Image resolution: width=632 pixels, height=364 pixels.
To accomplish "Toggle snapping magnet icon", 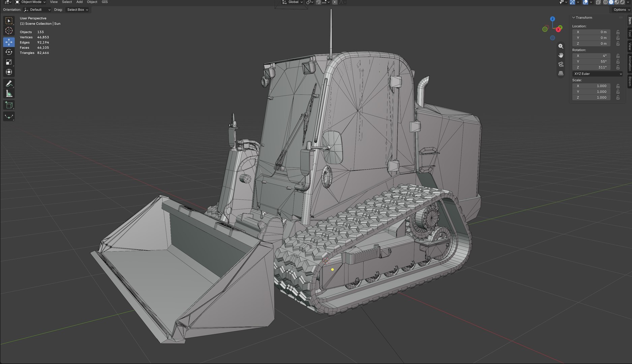I will (x=319, y=2).
